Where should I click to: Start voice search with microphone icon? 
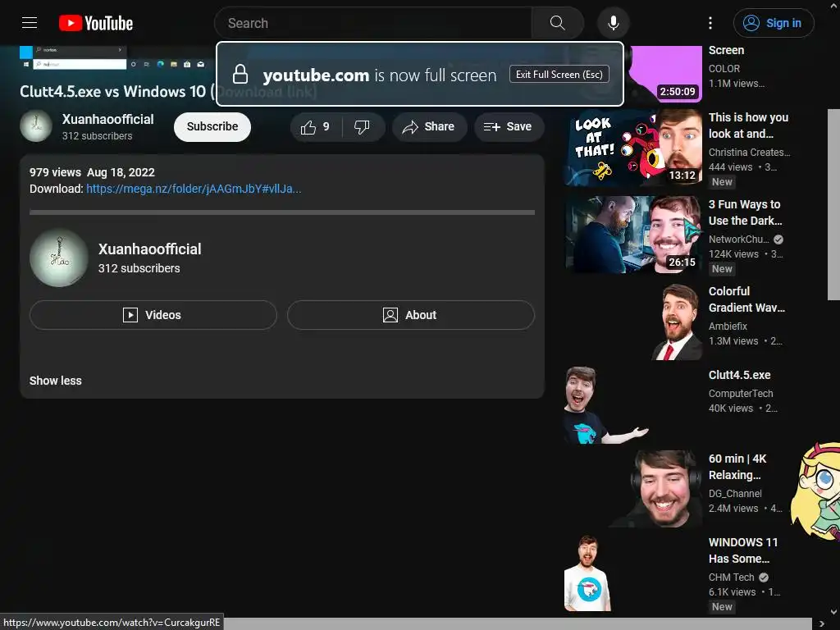coord(614,23)
